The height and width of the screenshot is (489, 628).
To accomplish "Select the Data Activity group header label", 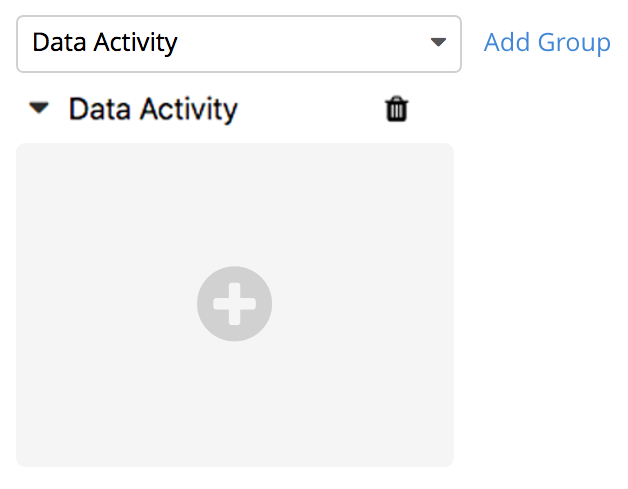I will (x=152, y=109).
